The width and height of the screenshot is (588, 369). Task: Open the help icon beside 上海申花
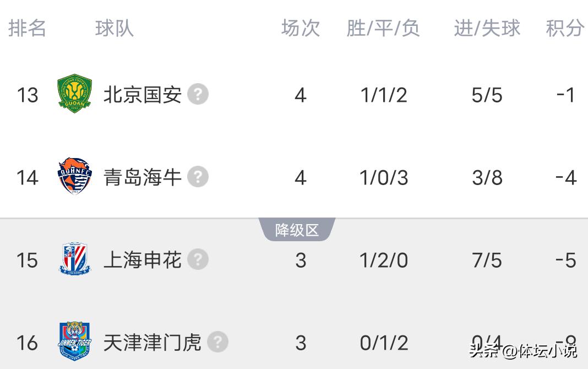click(198, 259)
